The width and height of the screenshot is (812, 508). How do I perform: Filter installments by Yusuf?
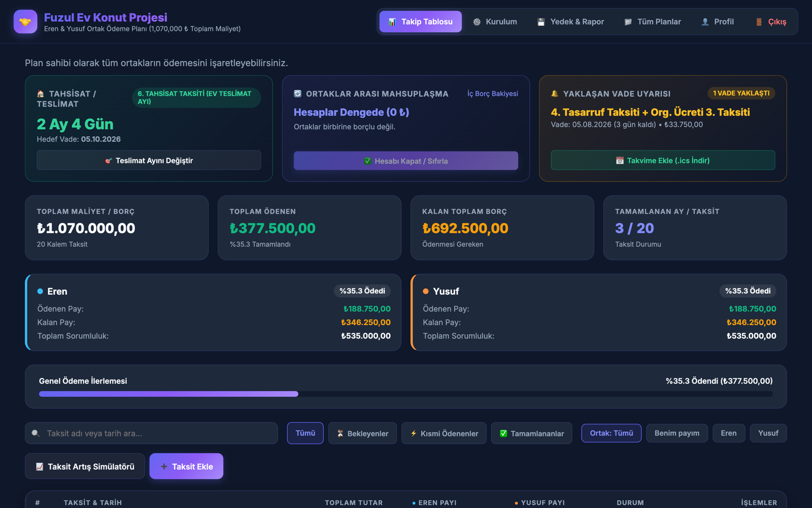[768, 433]
